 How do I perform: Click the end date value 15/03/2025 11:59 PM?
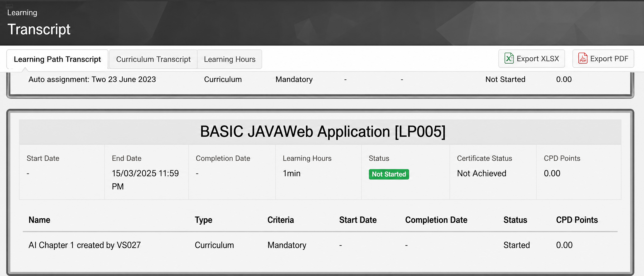[x=145, y=180]
